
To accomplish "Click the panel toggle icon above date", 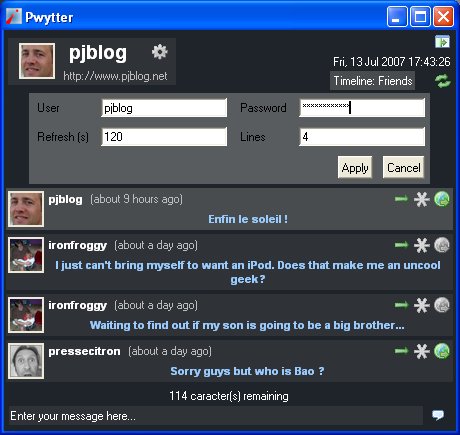I will coord(442,42).
